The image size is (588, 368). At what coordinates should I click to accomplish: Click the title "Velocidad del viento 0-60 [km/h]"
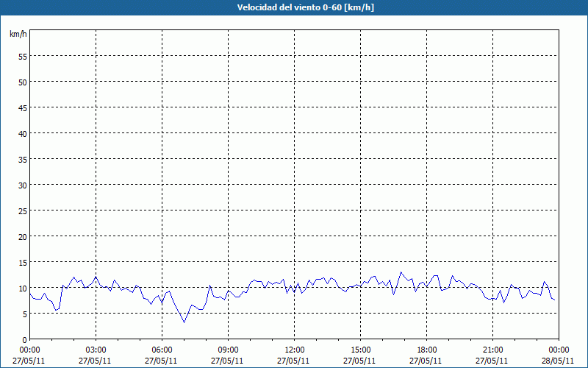click(306, 7)
